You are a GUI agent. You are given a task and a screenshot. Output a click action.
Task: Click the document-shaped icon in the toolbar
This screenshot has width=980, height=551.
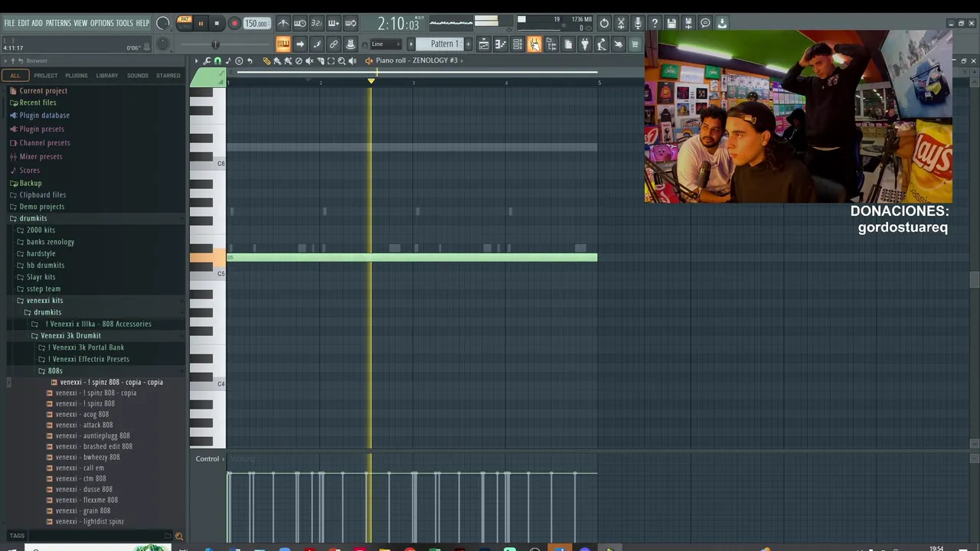point(568,44)
